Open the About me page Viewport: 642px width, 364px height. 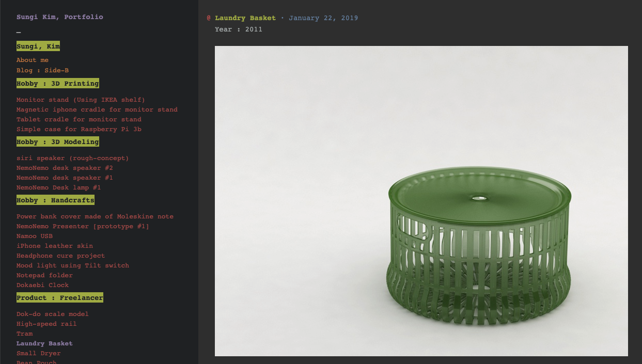pos(33,60)
